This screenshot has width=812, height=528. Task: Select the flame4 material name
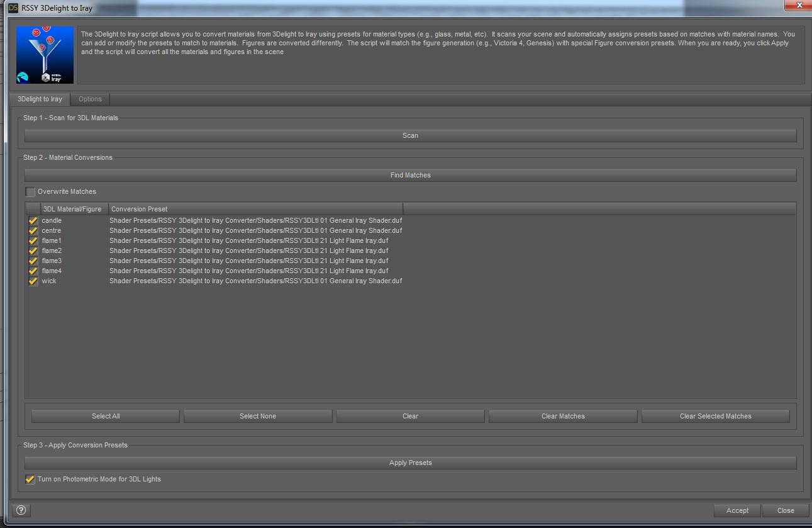(52, 271)
